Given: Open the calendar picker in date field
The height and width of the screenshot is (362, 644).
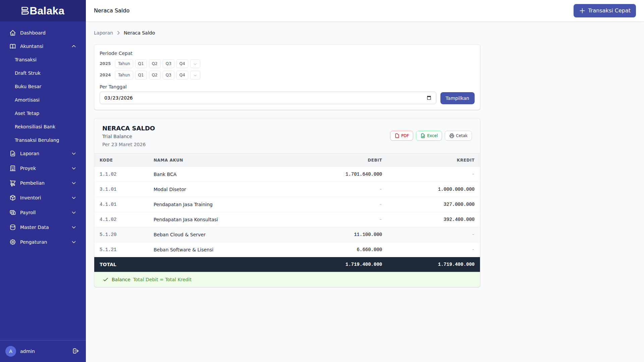Looking at the screenshot, I should click(x=429, y=98).
